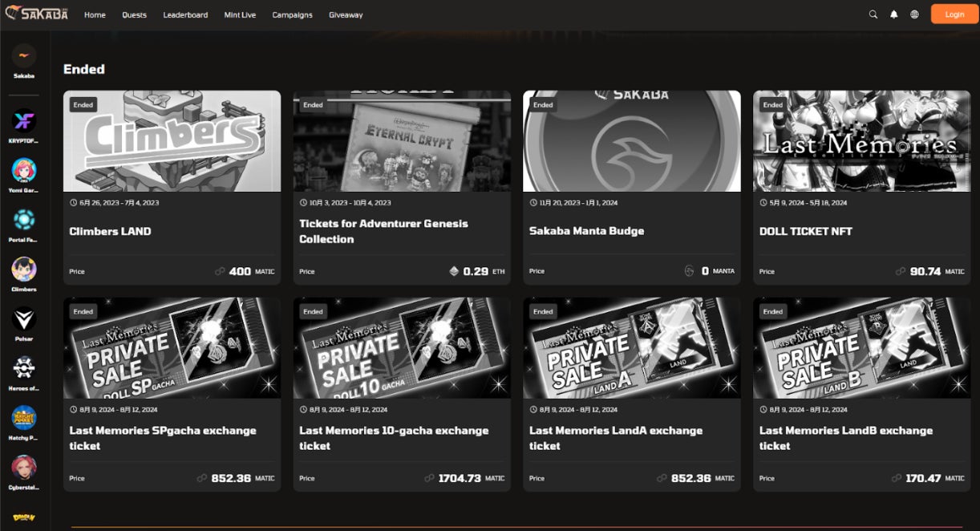Go to the Home menu item
980x531 pixels.
coord(95,14)
